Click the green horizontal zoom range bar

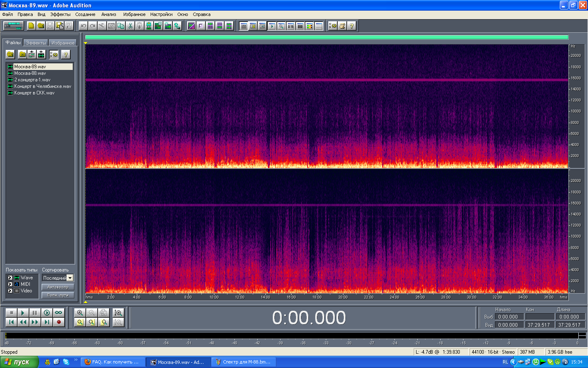327,37
